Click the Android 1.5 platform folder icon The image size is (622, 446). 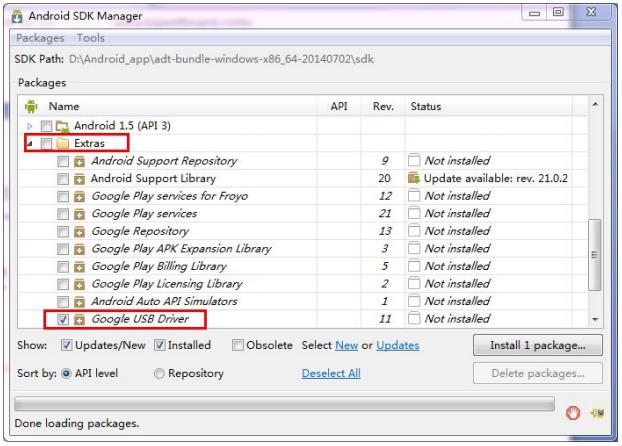tap(62, 126)
